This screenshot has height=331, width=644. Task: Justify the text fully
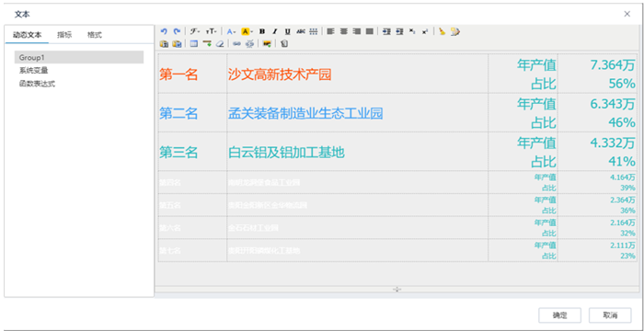[x=370, y=31]
